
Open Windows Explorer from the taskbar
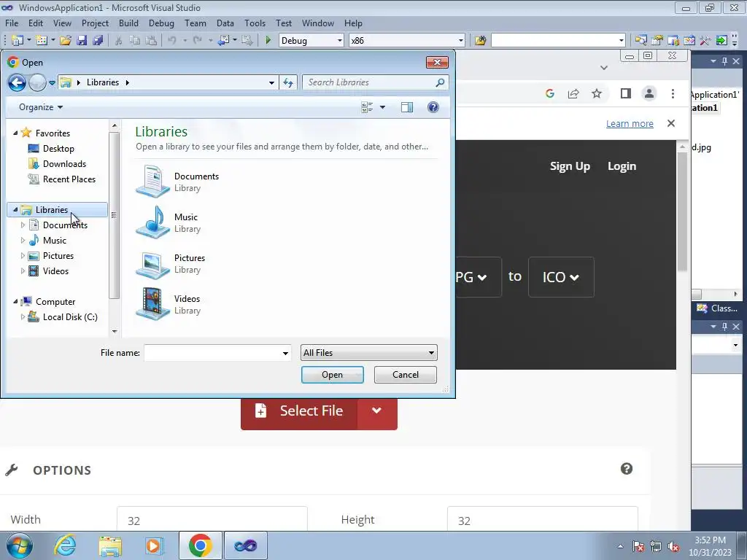coord(110,545)
